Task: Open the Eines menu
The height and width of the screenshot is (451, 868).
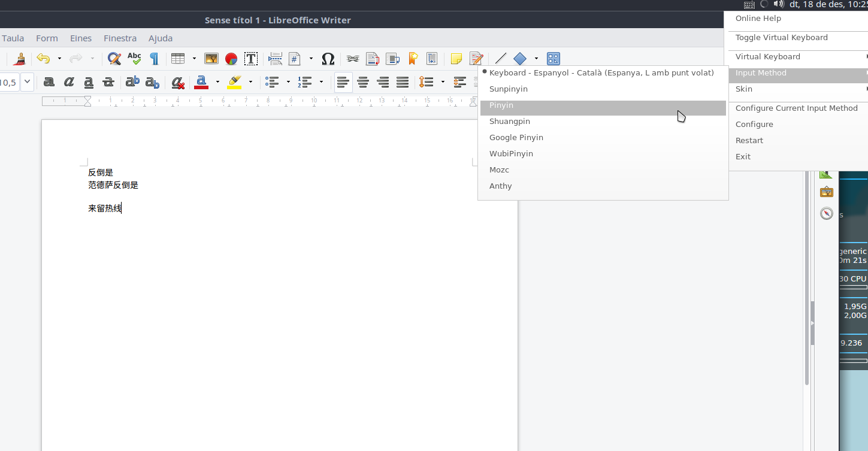Action: tap(81, 38)
